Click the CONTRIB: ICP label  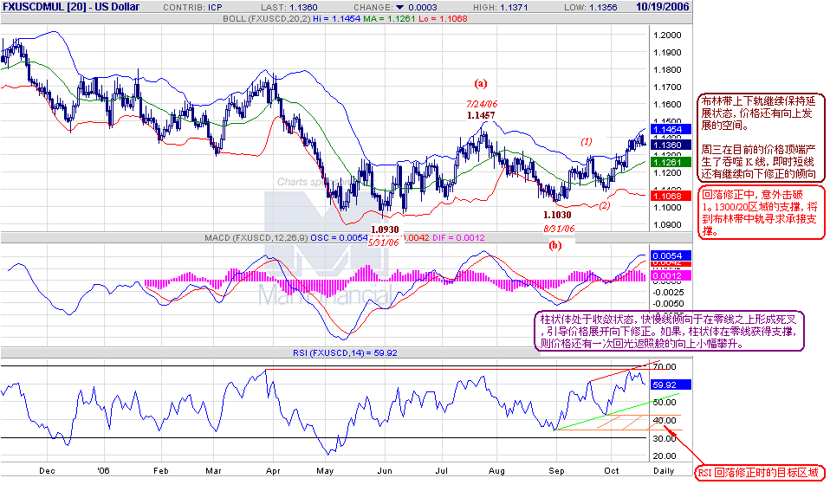tap(192, 8)
